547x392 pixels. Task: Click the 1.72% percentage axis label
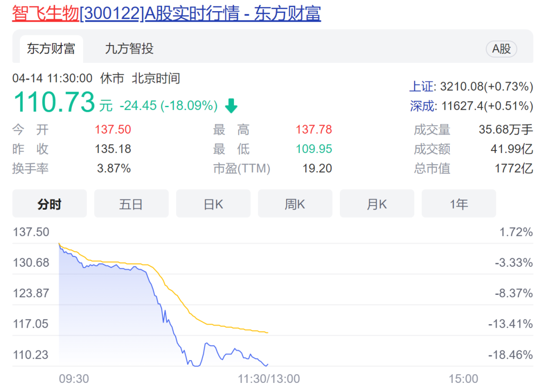point(516,232)
